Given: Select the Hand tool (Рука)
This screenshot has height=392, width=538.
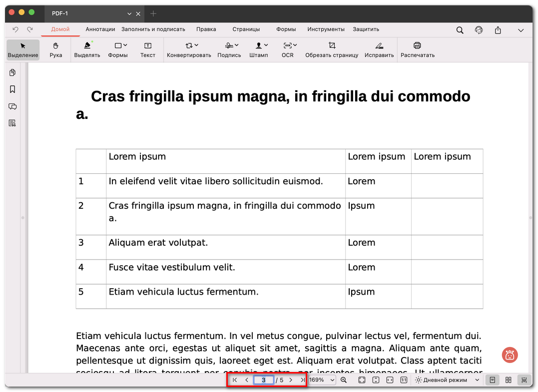Looking at the screenshot, I should (55, 49).
